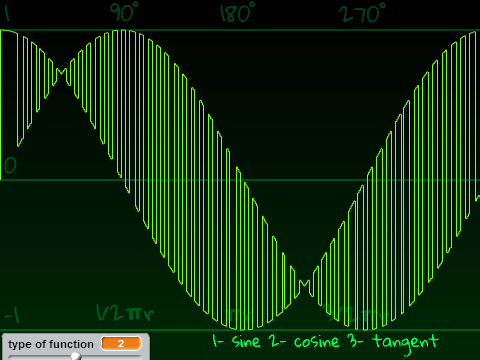Click the 0 axis label
This screenshot has width=480, height=360.
click(10, 165)
